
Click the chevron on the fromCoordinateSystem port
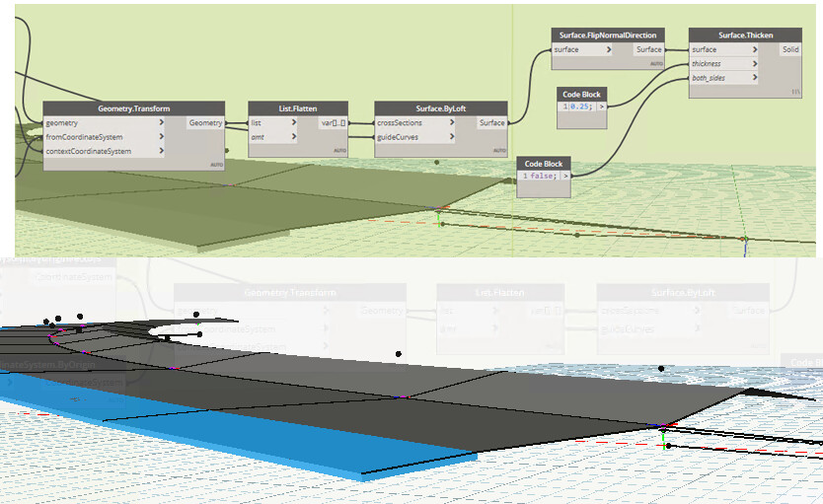pos(161,136)
